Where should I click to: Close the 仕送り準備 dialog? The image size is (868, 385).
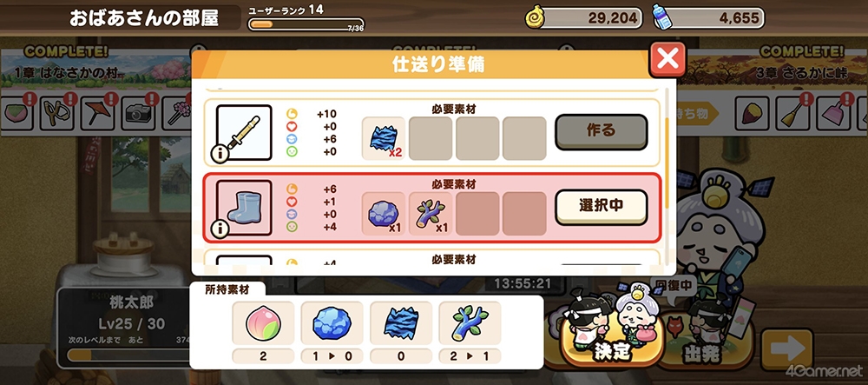pos(667,59)
